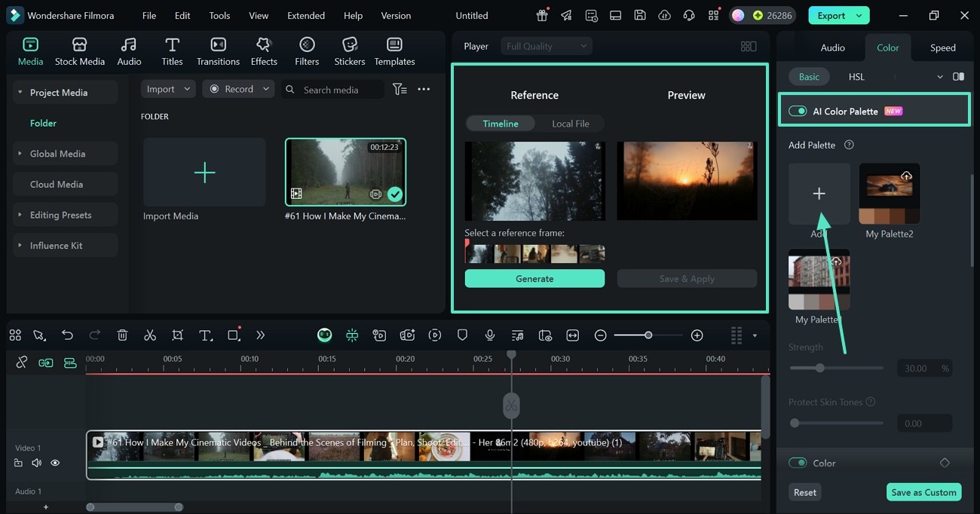Hide Video 1 track with eye icon

point(55,463)
